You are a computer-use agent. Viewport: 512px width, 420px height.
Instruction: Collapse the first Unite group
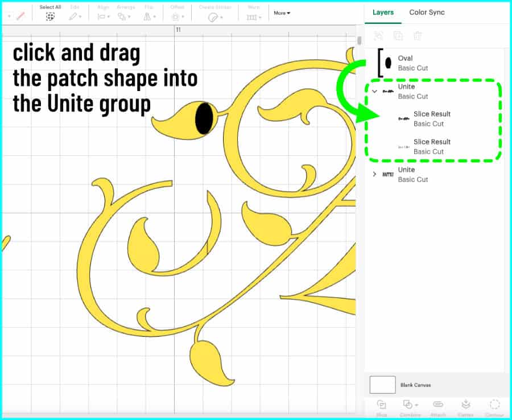point(374,92)
